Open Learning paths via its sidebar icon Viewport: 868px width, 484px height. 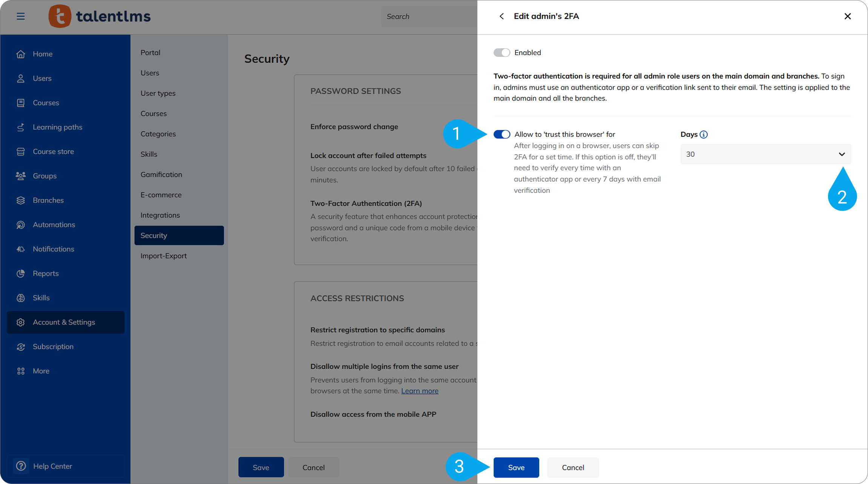(x=21, y=127)
